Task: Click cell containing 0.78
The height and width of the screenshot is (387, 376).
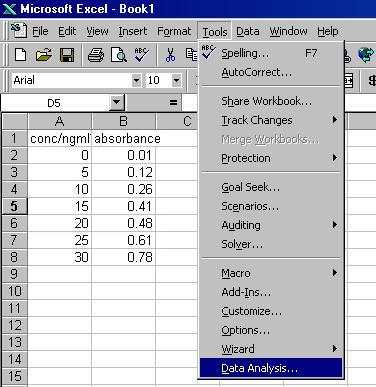Action: pyautogui.click(x=123, y=257)
